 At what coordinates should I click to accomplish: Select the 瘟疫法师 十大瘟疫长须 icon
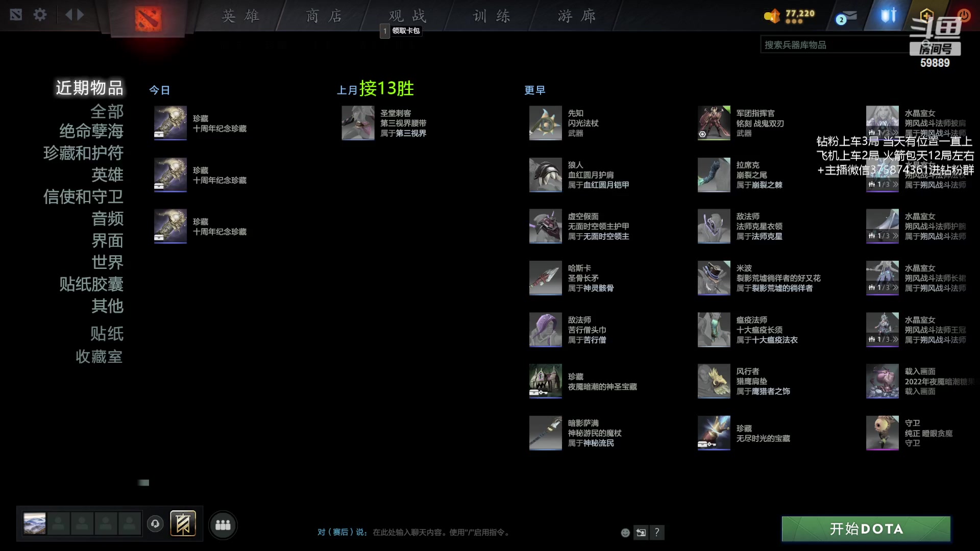pos(714,330)
